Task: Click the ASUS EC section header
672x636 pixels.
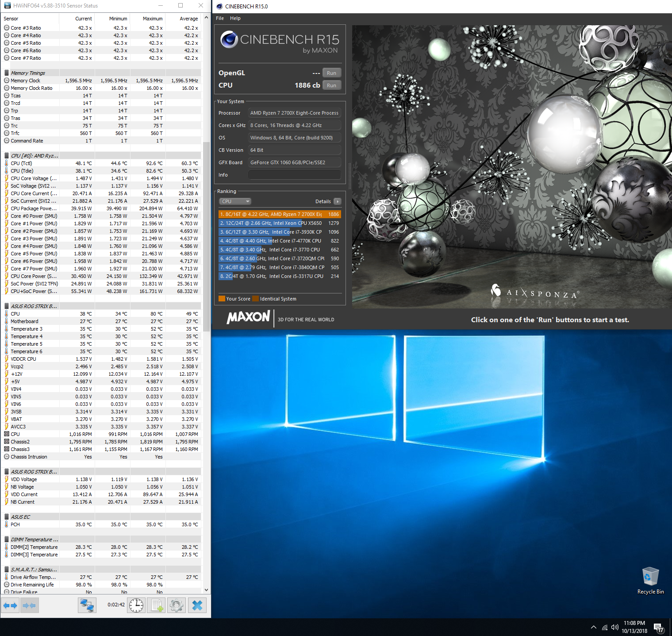Action: pos(101,517)
